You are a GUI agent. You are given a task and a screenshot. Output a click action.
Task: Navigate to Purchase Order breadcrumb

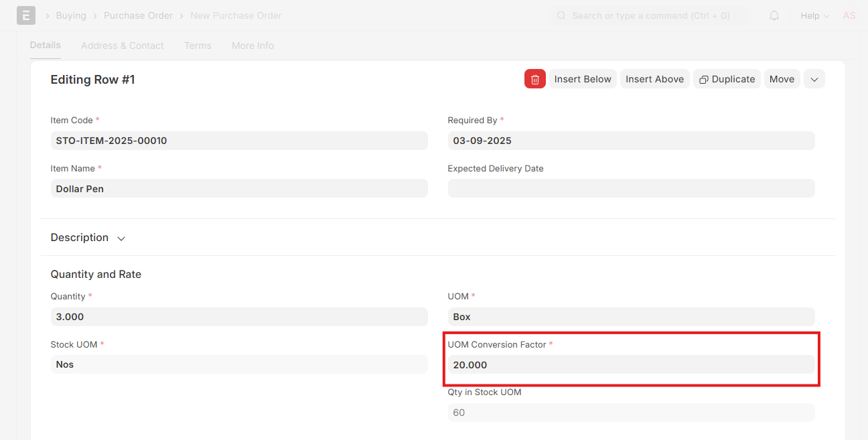(138, 15)
